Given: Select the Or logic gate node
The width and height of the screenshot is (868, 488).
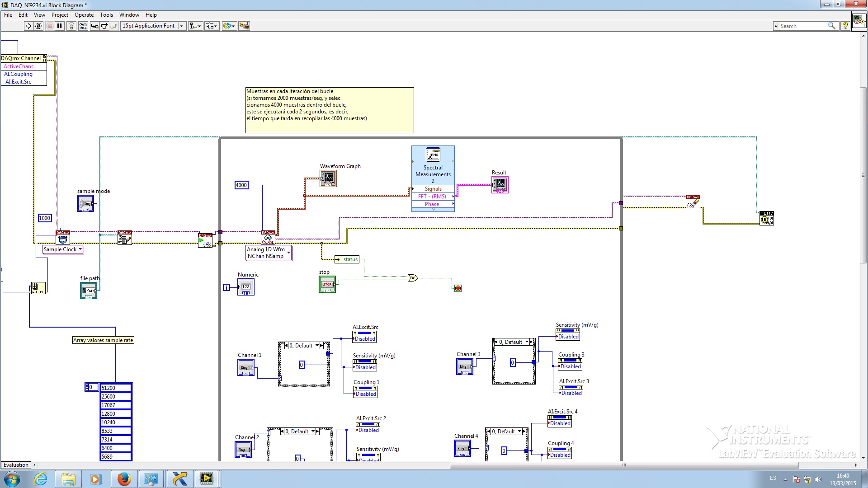Looking at the screenshot, I should pos(413,278).
